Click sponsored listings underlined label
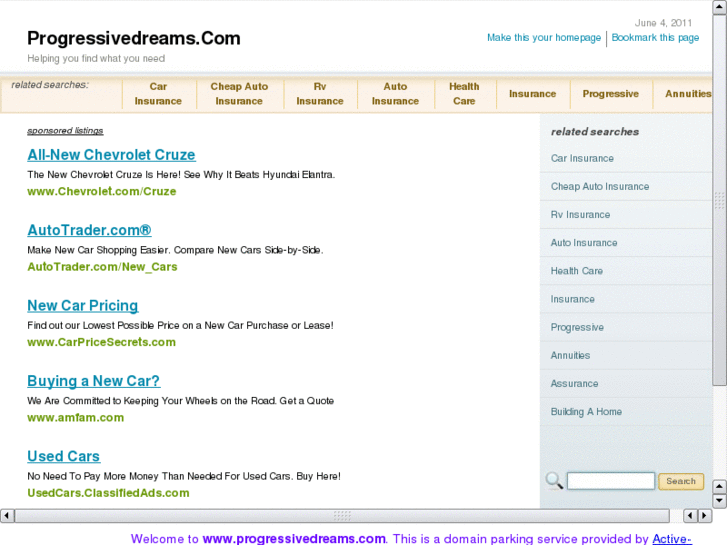727x545 pixels. [65, 131]
